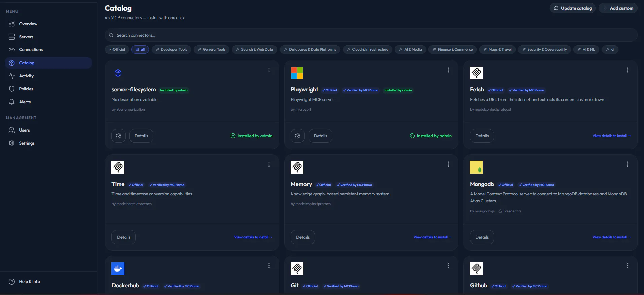Click the Playwright Microsoft logo
The height and width of the screenshot is (295, 644).
[x=297, y=73]
